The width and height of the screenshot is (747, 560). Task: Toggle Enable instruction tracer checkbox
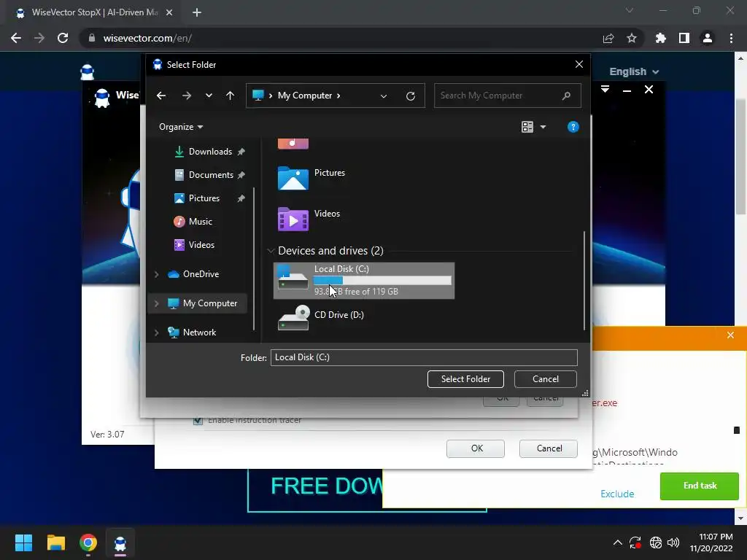(x=198, y=420)
